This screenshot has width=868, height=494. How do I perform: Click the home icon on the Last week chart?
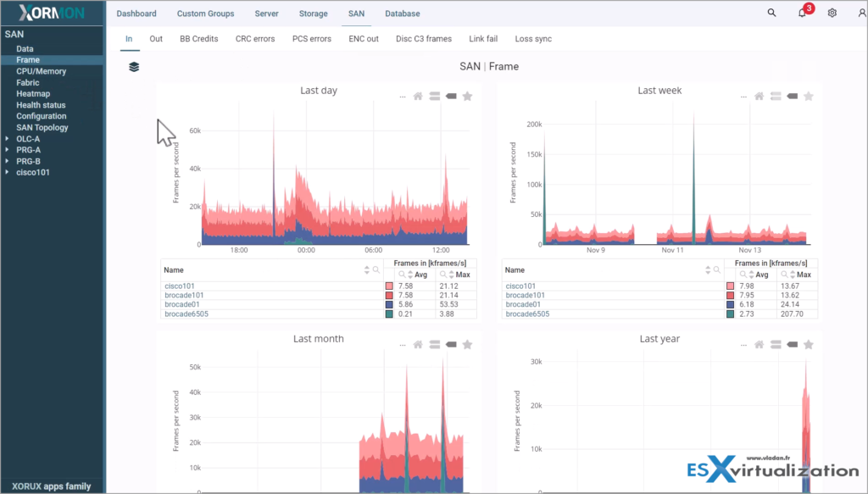click(757, 96)
